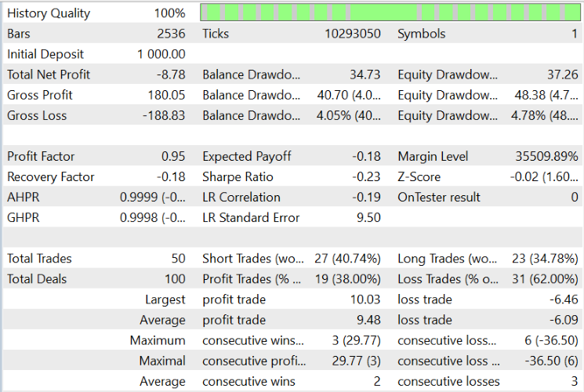Select the average loss trade value -6.09
Screen dimensions: 584x392
click(x=564, y=320)
